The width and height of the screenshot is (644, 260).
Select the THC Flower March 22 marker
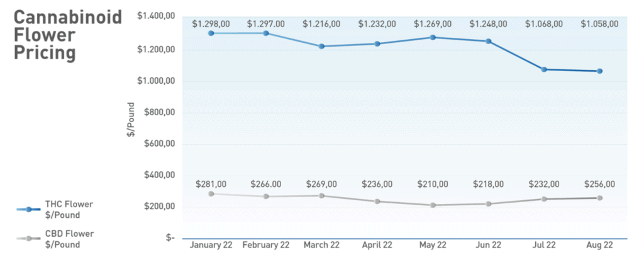(x=322, y=47)
